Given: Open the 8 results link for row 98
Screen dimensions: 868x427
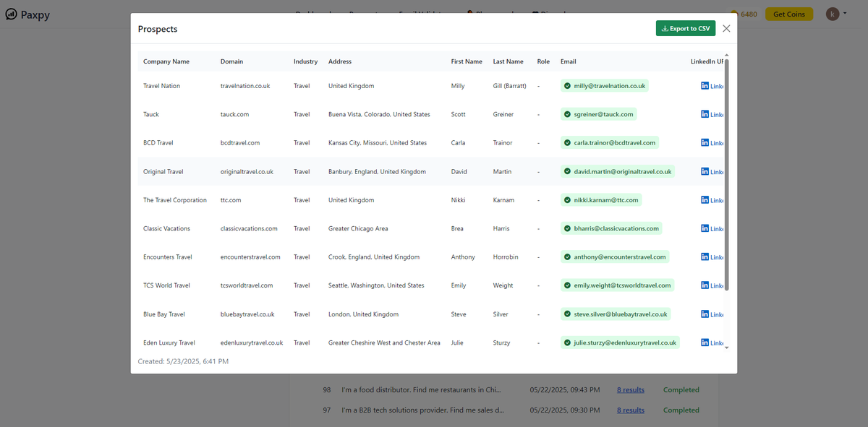Looking at the screenshot, I should point(630,390).
